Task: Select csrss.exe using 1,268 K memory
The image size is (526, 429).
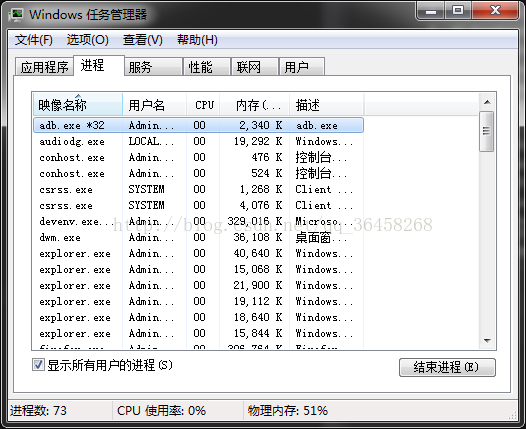Action: coord(198,190)
